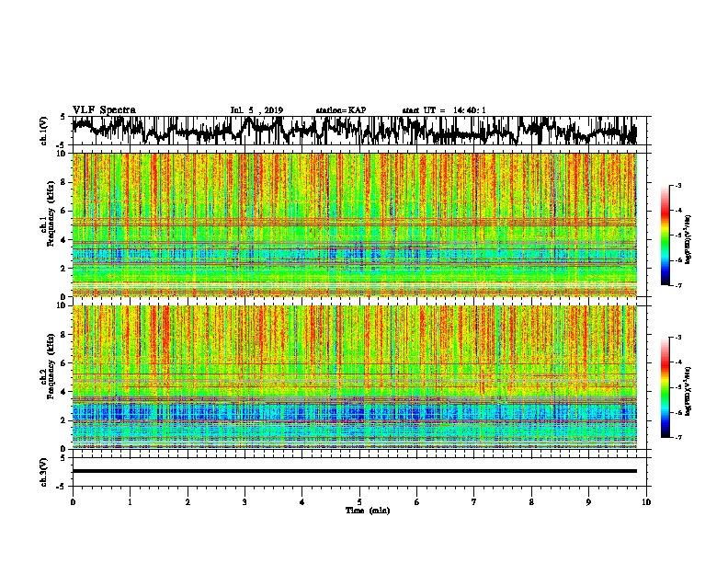Click time axis tick label '0'
Viewport: 728px width, 563px height.
click(73, 502)
